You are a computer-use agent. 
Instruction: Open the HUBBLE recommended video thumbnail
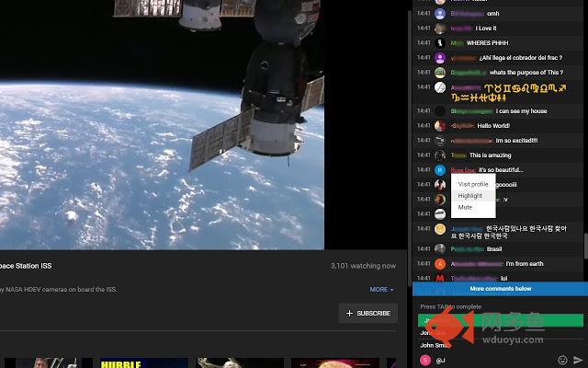143,363
